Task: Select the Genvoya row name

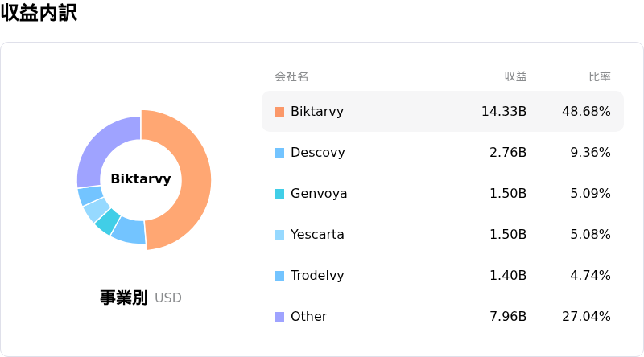Action: (319, 193)
